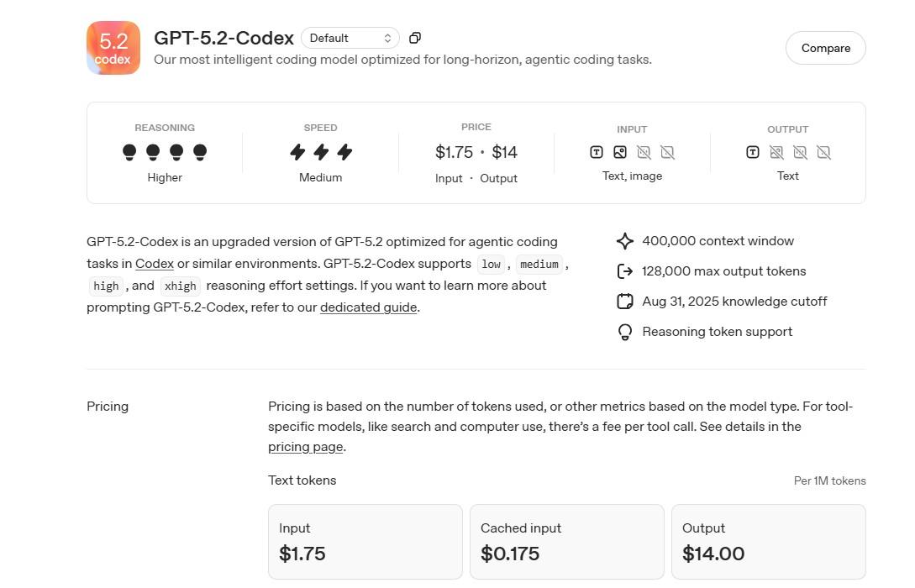Click the reasoning token support lightbulb icon
Image resolution: width=915 pixels, height=588 pixels.
point(625,332)
